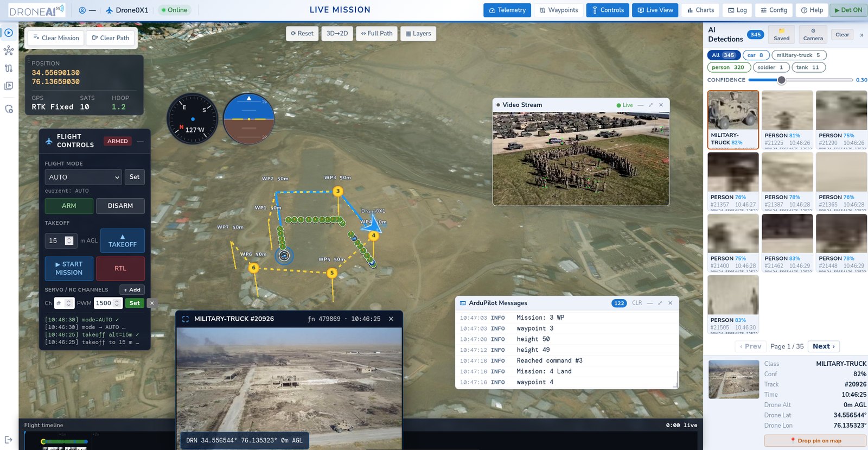Open the Waypoints tab
The height and width of the screenshot is (450, 868).
559,10
